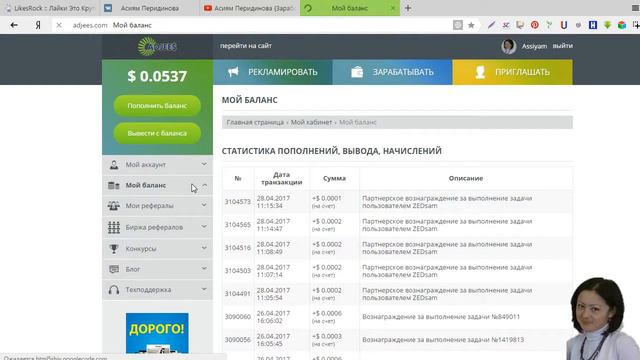640x360 pixels.
Task: Click the Конкурсы trophy icon
Action: point(114,249)
